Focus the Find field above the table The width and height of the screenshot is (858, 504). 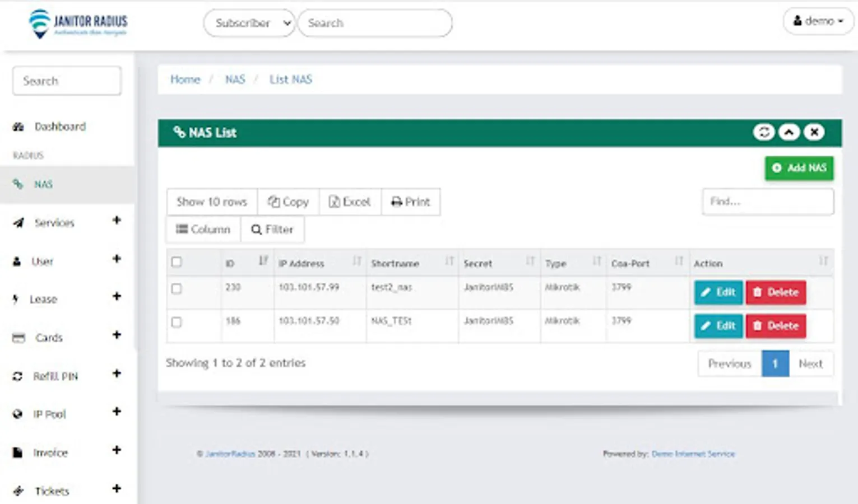(x=768, y=202)
